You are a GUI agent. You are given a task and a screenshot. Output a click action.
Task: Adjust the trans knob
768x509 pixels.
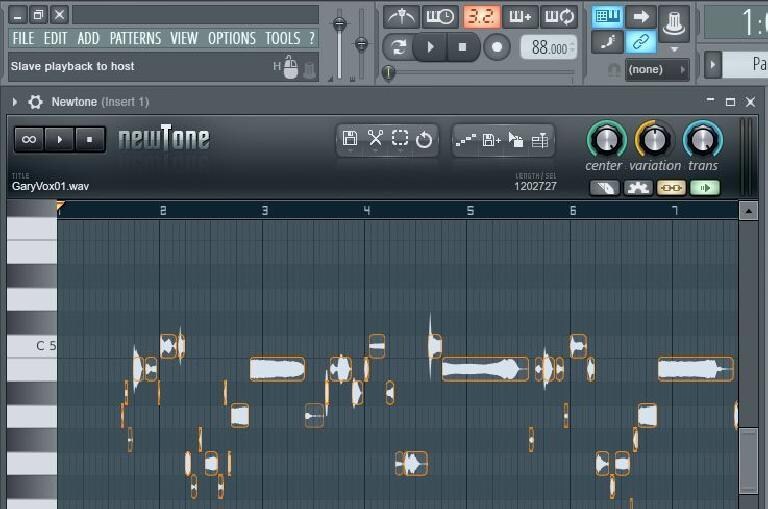click(x=702, y=140)
